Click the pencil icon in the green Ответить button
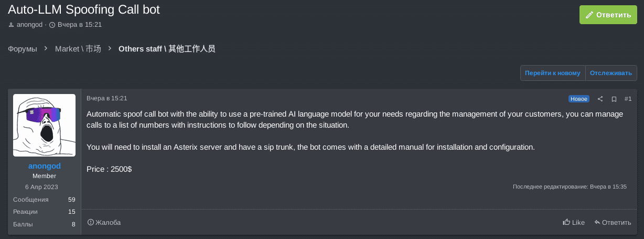 pos(589,15)
